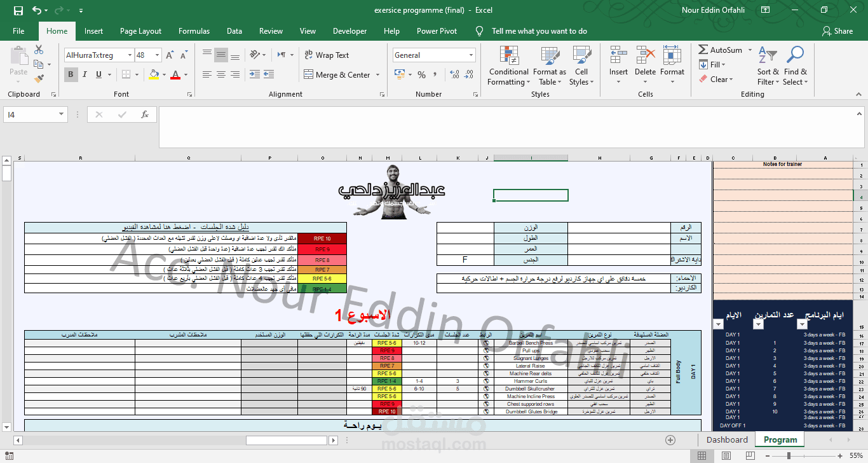Open the filter dropdown under ايام البرنامج
The width and height of the screenshot is (868, 463).
802,324
